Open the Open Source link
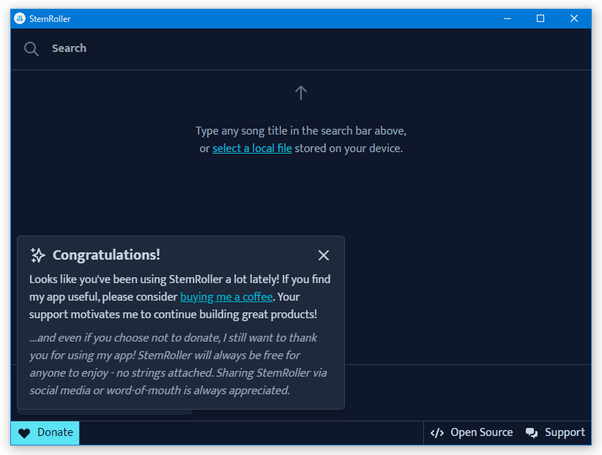The width and height of the screenshot is (602, 455). click(471, 433)
